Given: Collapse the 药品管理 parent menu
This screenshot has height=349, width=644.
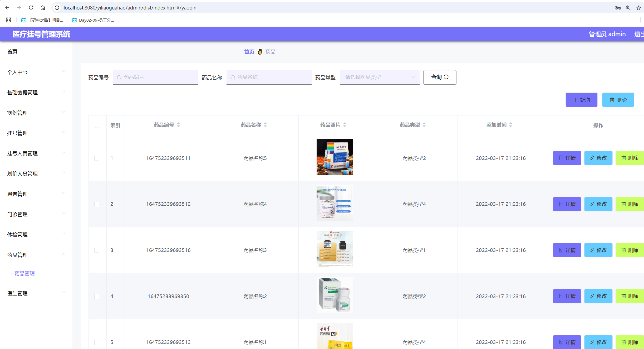Looking at the screenshot, I should 36,255.
